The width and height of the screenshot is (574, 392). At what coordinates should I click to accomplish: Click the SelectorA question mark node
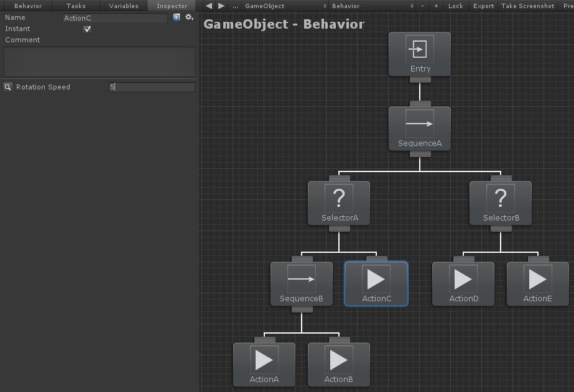(x=339, y=203)
